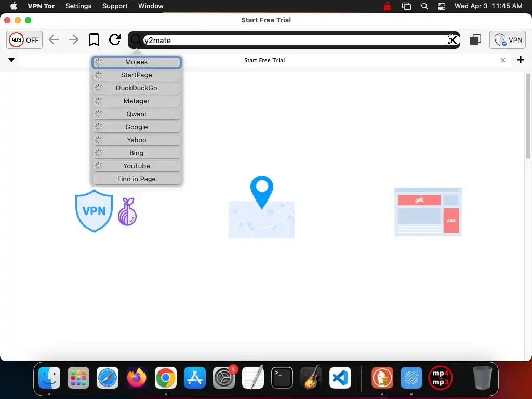Viewport: 532px width, 399px height.
Task: Open DuckDuckGo browser from the Dock
Action: click(382, 378)
